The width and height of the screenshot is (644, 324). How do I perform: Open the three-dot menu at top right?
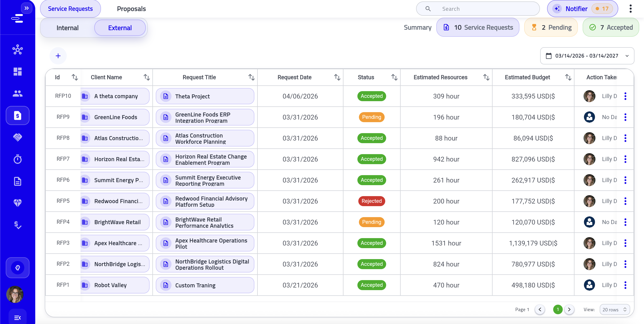point(630,9)
